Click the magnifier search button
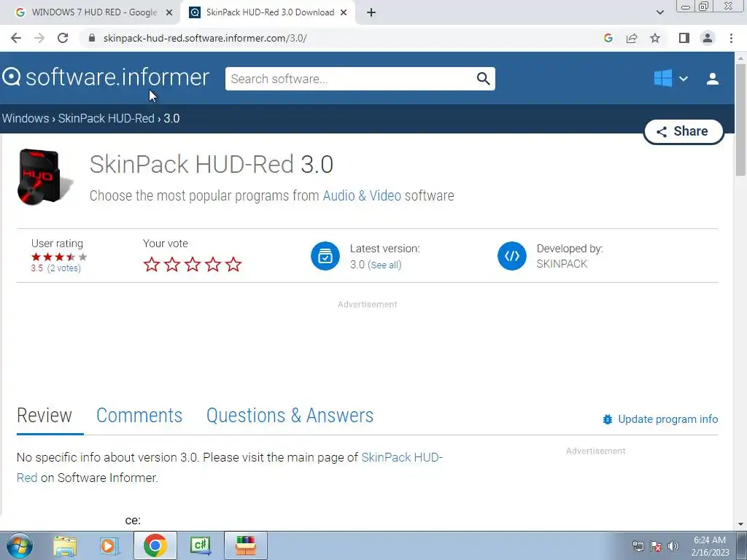 coord(483,79)
